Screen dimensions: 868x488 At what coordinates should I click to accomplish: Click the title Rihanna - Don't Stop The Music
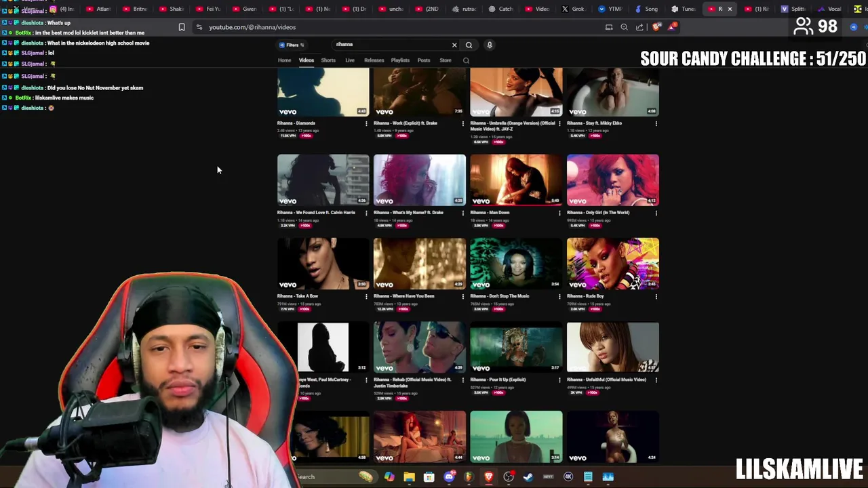pos(500,296)
